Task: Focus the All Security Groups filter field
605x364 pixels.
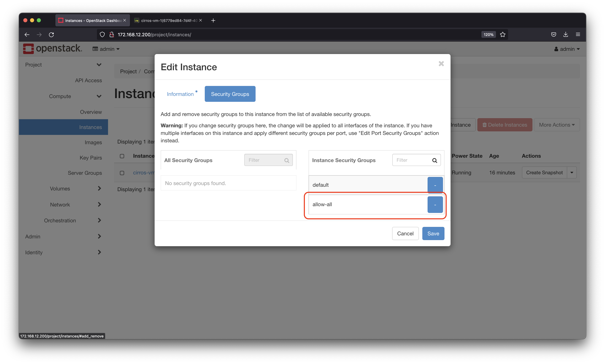Action: [268, 160]
